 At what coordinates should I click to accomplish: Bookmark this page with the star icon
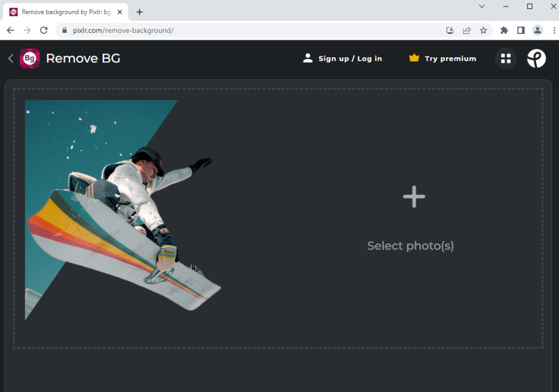483,31
